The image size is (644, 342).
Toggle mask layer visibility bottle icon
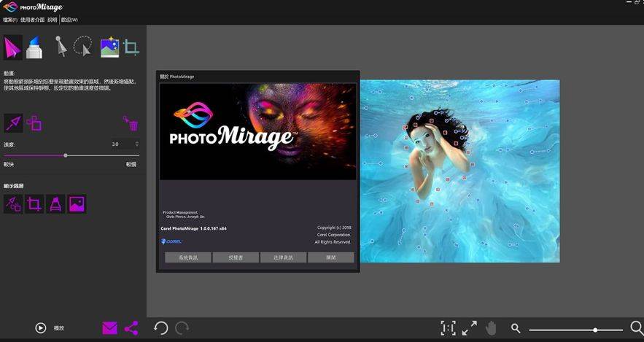[55, 203]
